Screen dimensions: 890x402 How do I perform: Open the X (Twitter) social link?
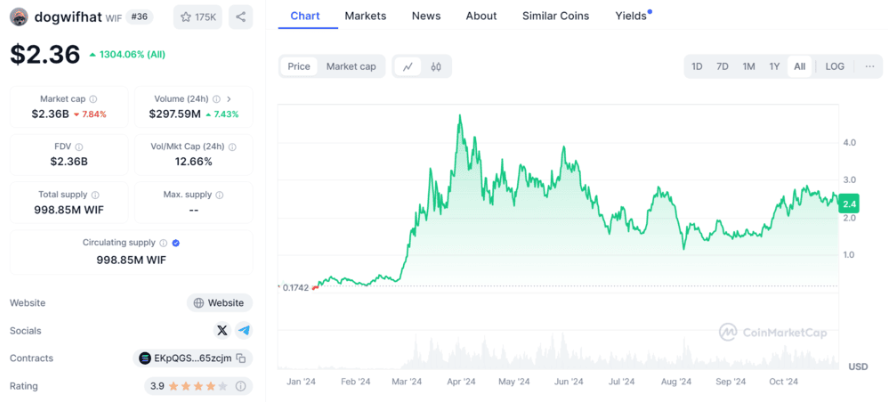222,330
